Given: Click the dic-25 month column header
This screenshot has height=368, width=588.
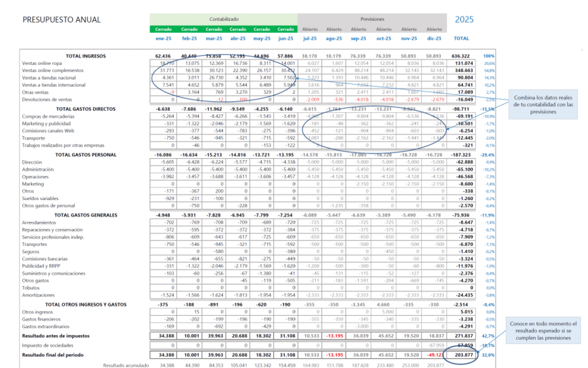Looking at the screenshot, I should [x=434, y=39].
